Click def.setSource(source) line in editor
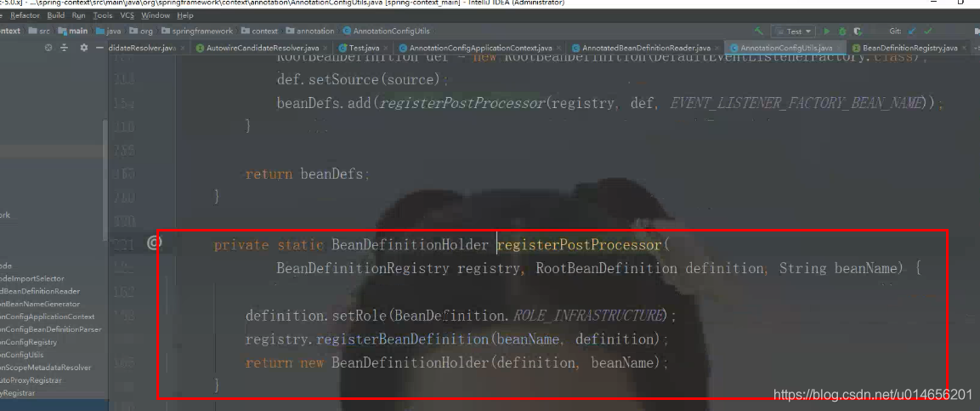Viewport: 980px width, 411px height. [363, 79]
